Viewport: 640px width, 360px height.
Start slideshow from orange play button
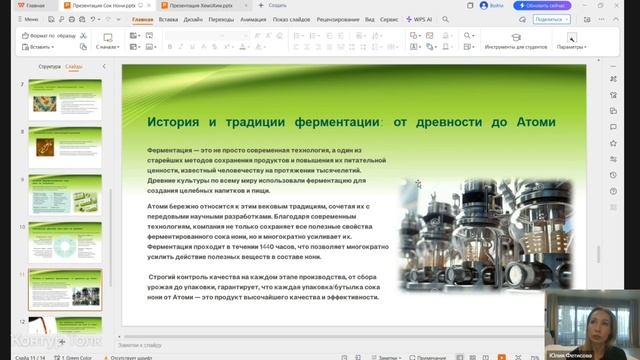pyautogui.click(x=502, y=357)
